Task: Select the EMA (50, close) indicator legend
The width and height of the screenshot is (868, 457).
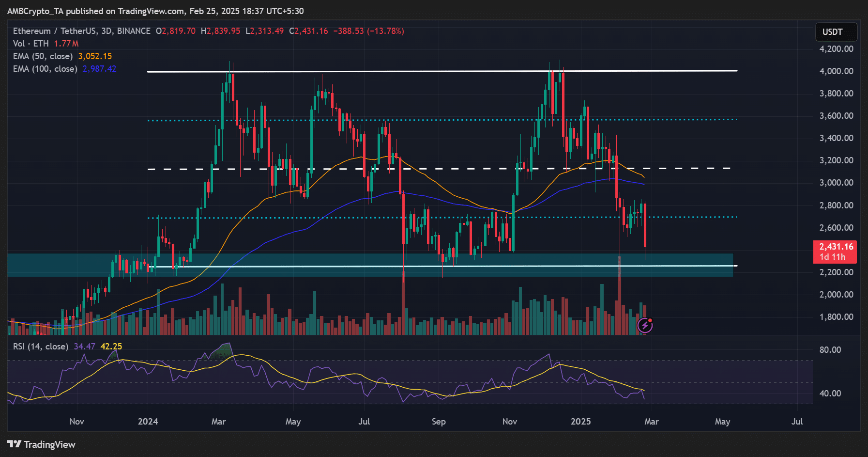Action: [43, 56]
